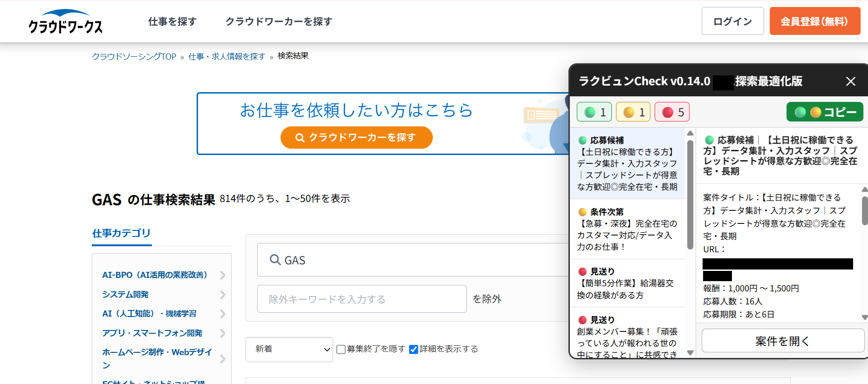Click the 除外キーワード input field

click(362, 299)
